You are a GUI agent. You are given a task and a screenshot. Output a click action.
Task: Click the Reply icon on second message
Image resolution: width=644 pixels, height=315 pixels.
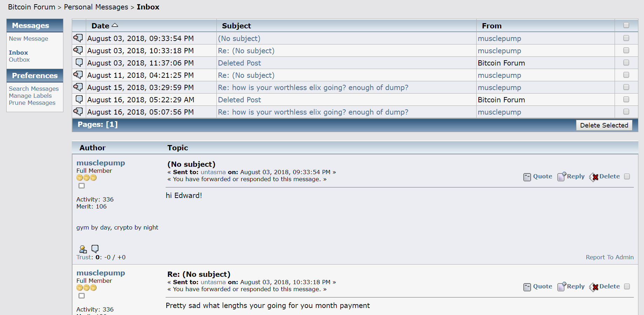[x=562, y=286]
